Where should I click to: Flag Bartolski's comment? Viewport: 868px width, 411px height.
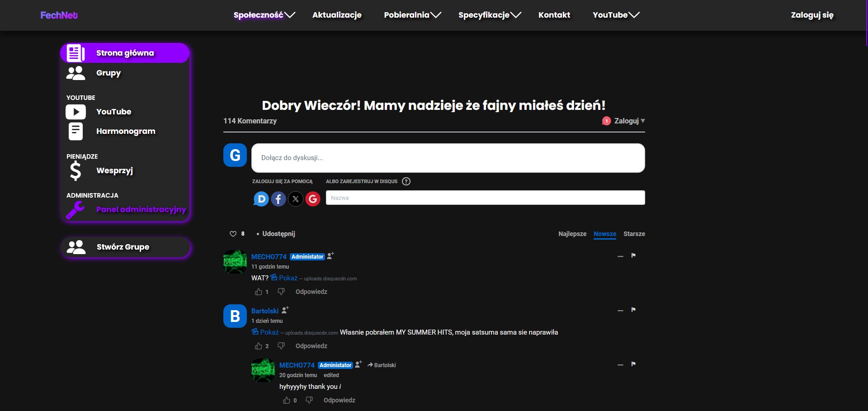pyautogui.click(x=633, y=310)
